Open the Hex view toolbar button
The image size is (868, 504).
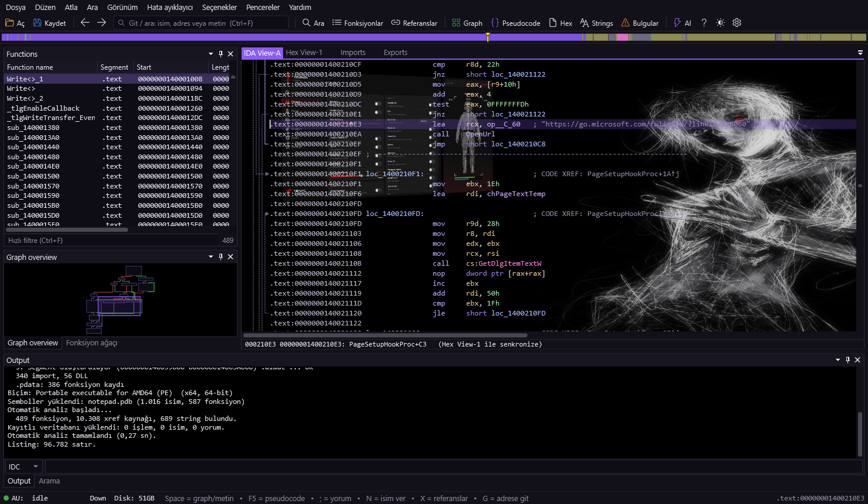[x=560, y=23]
